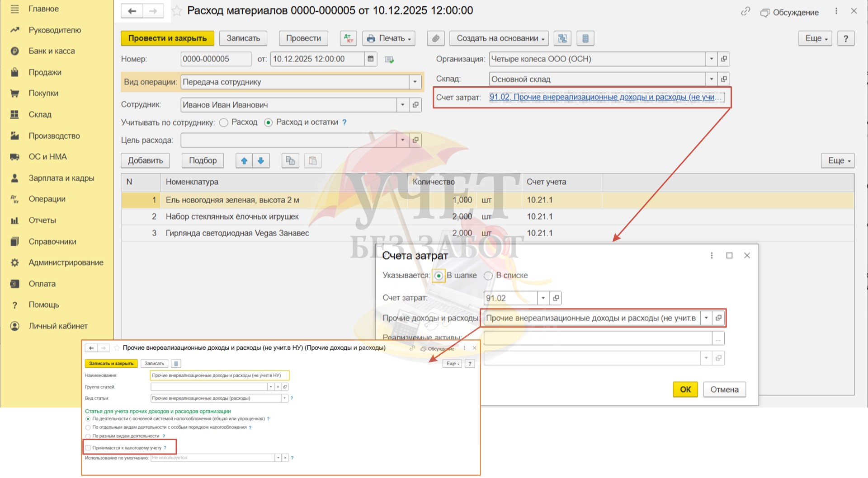Click the paperclip attachments icon
This screenshot has height=478, width=868.
pos(435,38)
